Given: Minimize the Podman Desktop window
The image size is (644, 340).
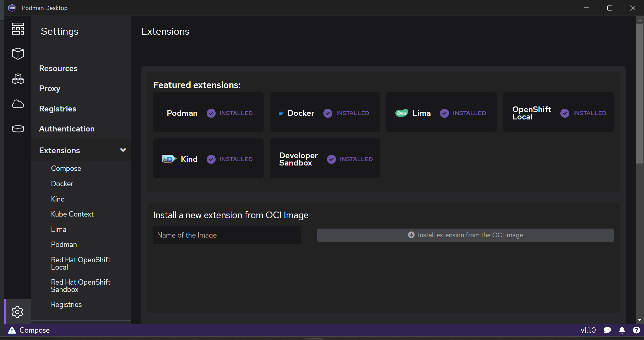Looking at the screenshot, I should (587, 8).
